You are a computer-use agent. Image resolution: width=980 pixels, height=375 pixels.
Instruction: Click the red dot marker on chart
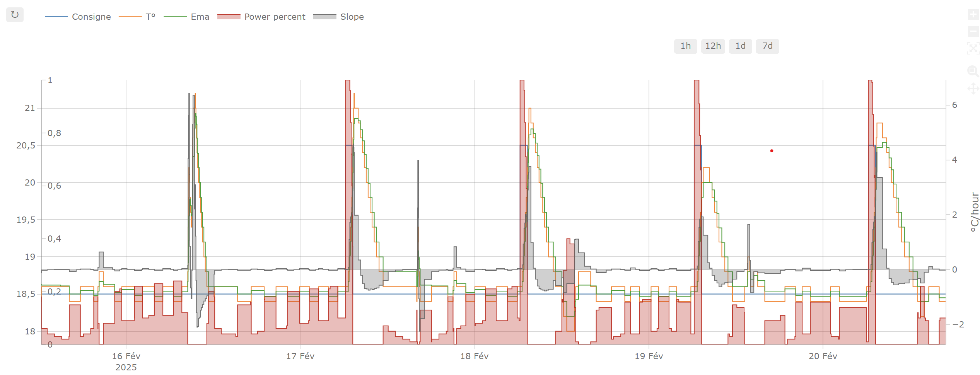coord(772,151)
